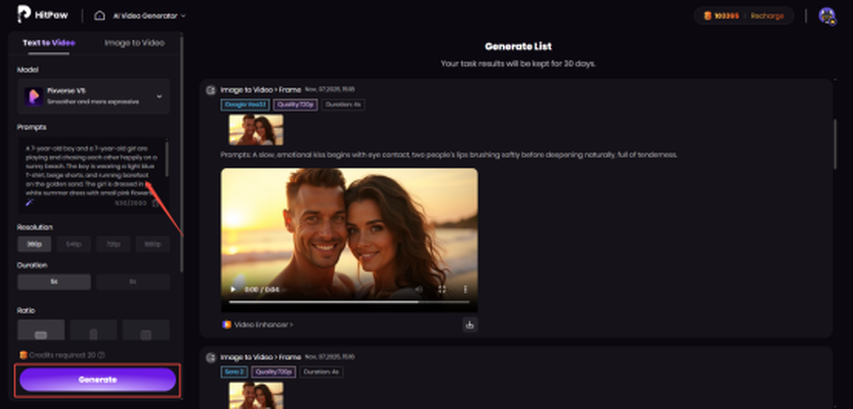Viewport: 853px width, 409px height.
Task: Click the magic wand prompt enhance icon
Action: [x=29, y=202]
